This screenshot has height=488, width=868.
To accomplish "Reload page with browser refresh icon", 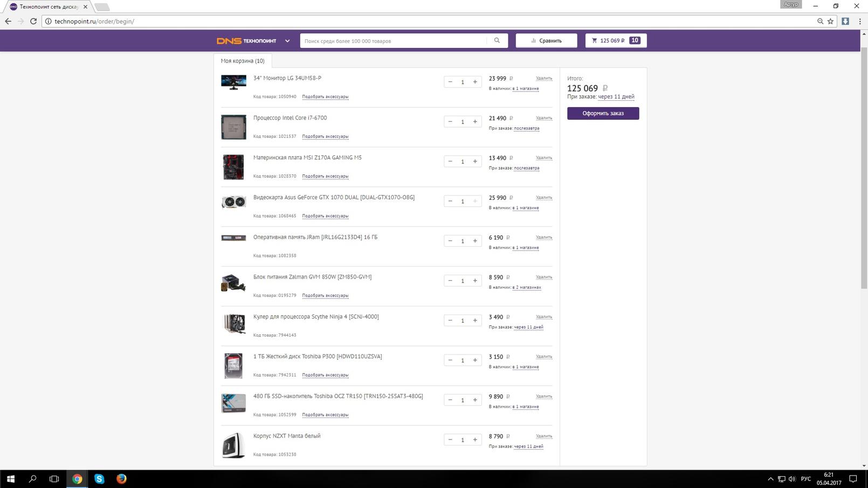I will pyautogui.click(x=33, y=21).
